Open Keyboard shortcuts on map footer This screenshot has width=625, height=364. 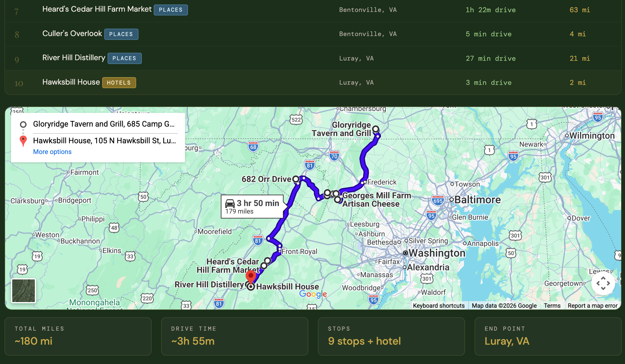point(439,306)
